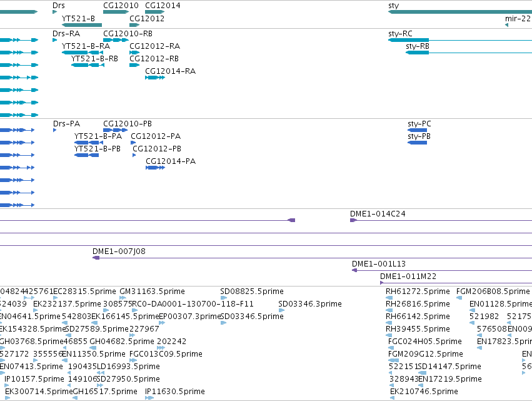Select the CG12010 gene label
This screenshot has height=401, width=532.
click(121, 6)
